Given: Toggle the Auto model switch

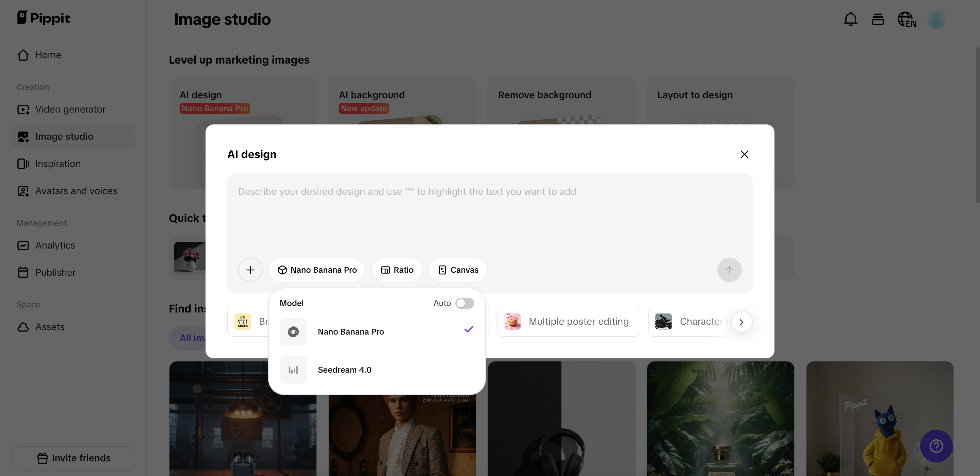Looking at the screenshot, I should tap(464, 303).
